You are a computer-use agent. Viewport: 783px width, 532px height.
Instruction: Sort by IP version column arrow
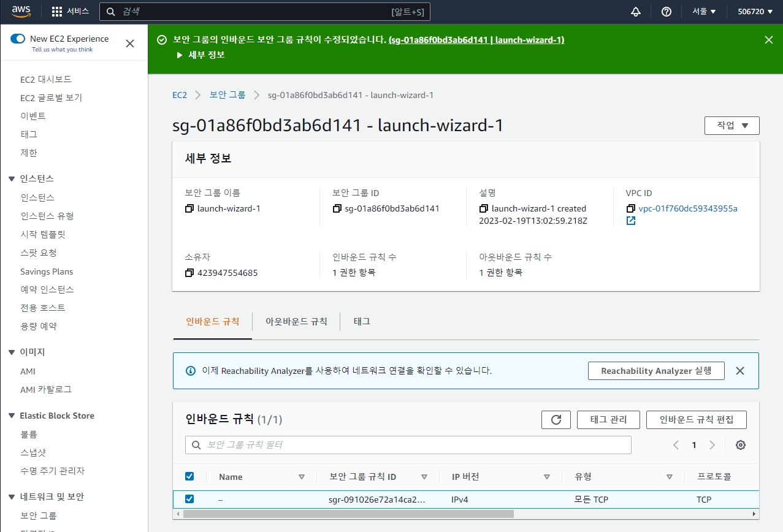coord(546,477)
